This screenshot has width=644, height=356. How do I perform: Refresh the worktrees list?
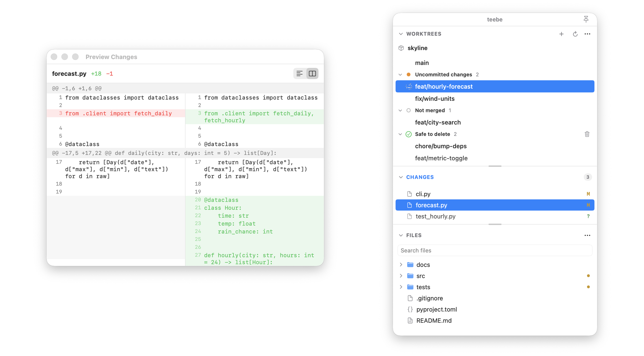tap(575, 34)
